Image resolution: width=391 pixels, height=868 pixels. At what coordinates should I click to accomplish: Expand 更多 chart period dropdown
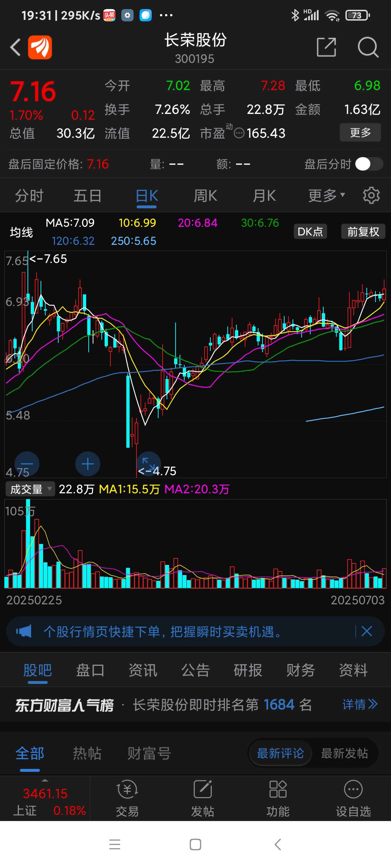[327, 196]
